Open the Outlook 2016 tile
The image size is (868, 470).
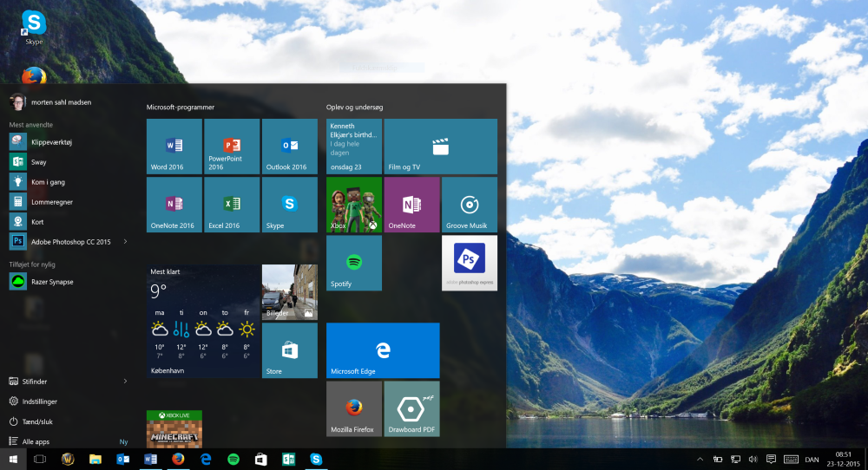(289, 147)
